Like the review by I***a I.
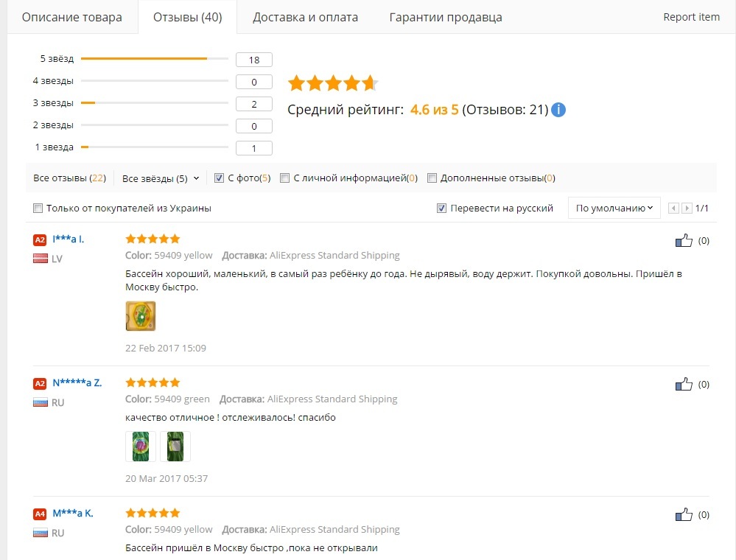Viewport: 736px width, 560px height. point(684,240)
